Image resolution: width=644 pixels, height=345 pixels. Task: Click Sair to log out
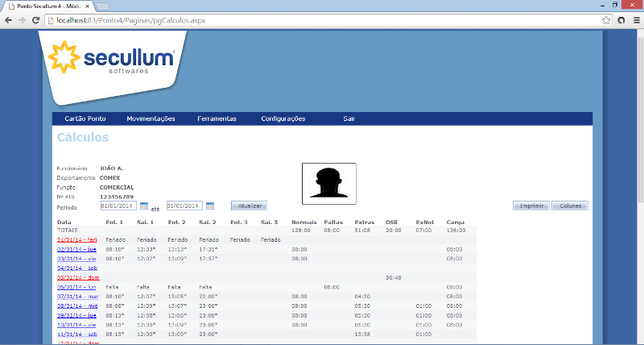[x=349, y=118]
